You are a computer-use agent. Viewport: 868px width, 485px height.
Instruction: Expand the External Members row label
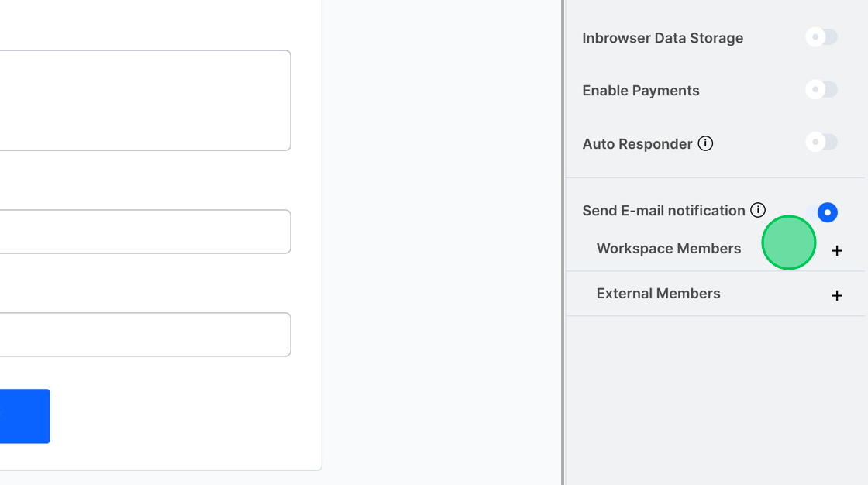click(x=658, y=294)
